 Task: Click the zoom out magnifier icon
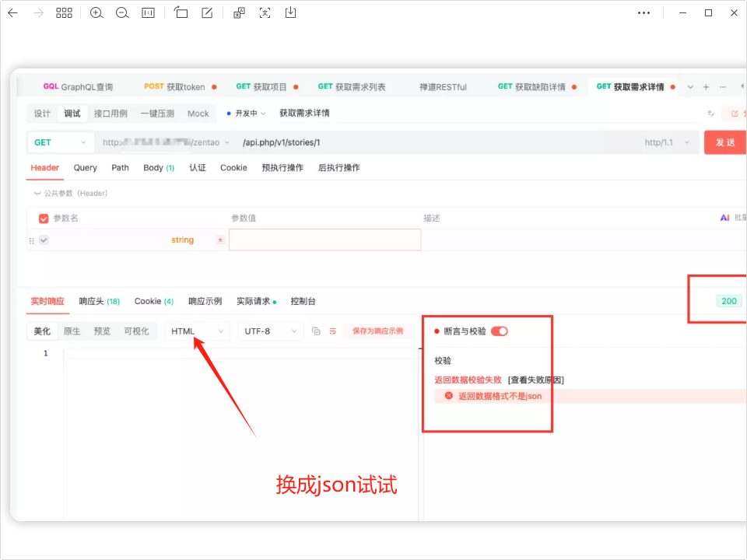[122, 13]
